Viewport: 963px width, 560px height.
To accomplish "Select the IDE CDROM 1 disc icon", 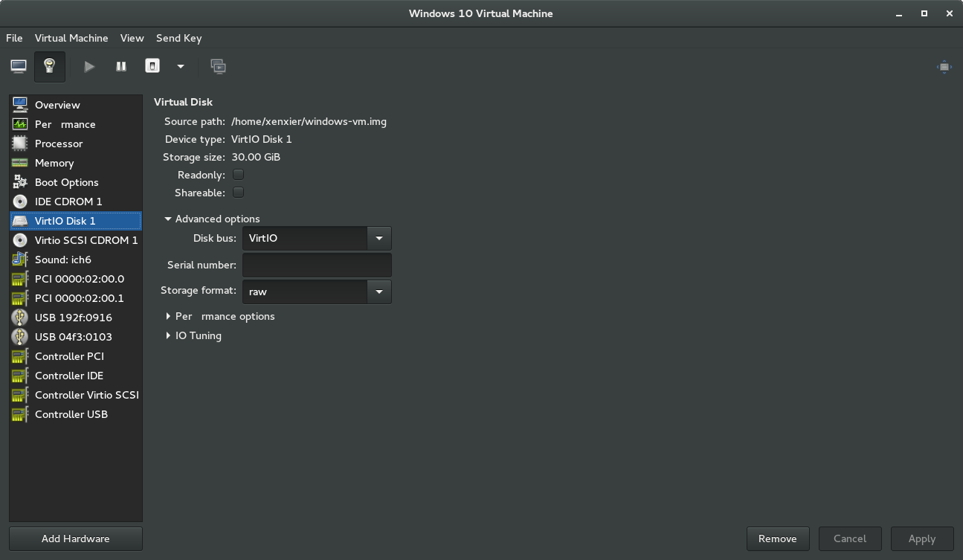I will (x=20, y=202).
